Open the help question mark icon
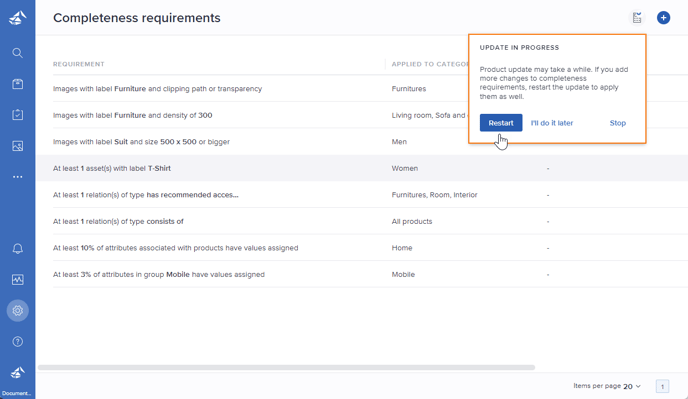 point(18,341)
